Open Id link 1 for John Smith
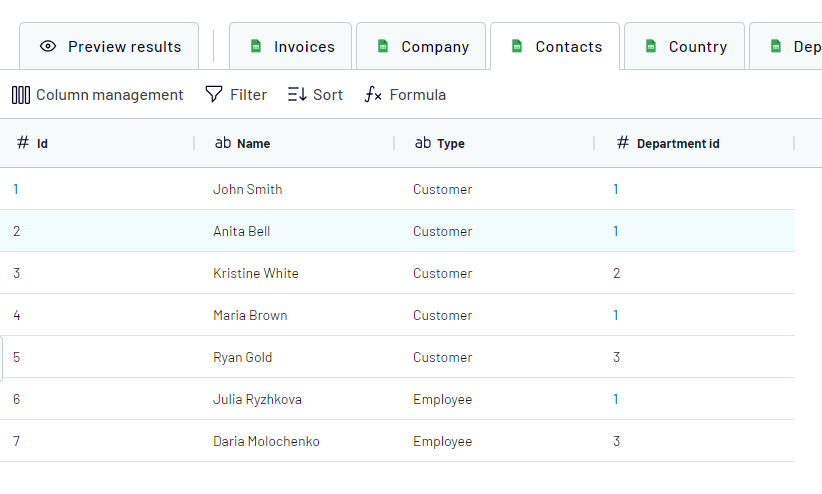Viewport: 822px width, 494px height. click(16, 189)
